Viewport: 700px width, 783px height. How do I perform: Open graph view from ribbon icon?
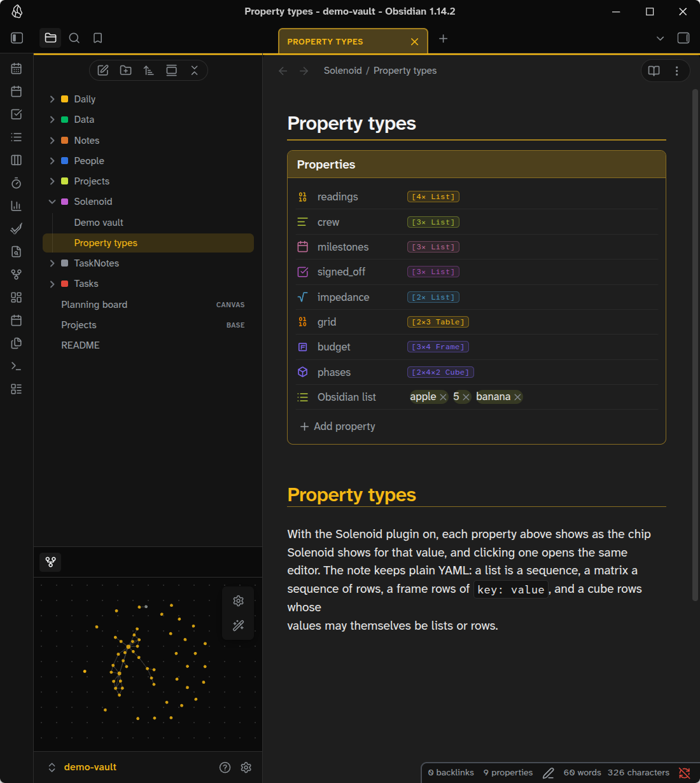17,275
